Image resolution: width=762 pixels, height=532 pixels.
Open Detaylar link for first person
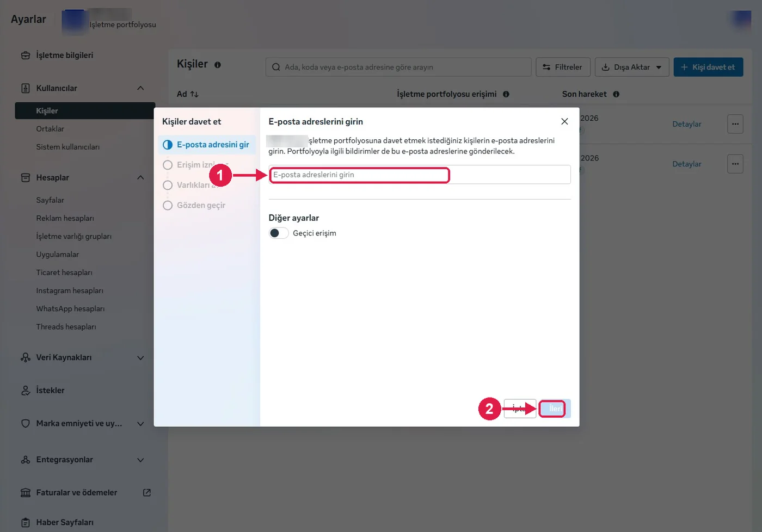pos(687,124)
